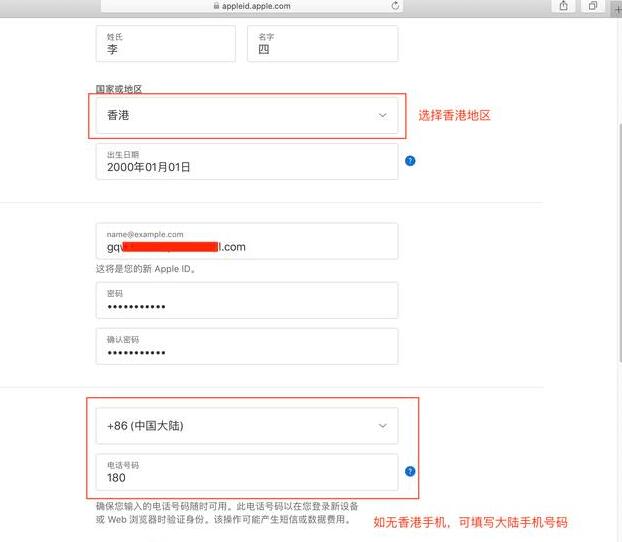This screenshot has width=622, height=542.
Task: Open the Safari share menu
Action: pos(564,6)
